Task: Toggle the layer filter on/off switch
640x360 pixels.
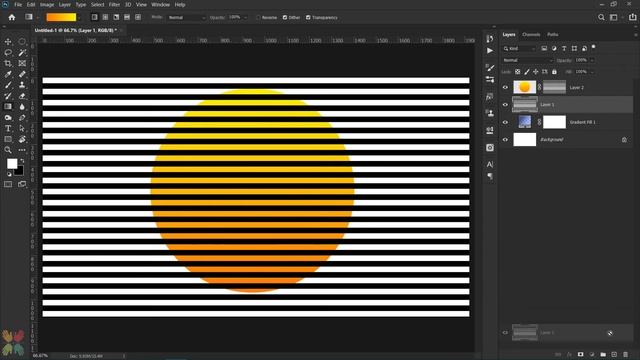Action: pos(593,47)
